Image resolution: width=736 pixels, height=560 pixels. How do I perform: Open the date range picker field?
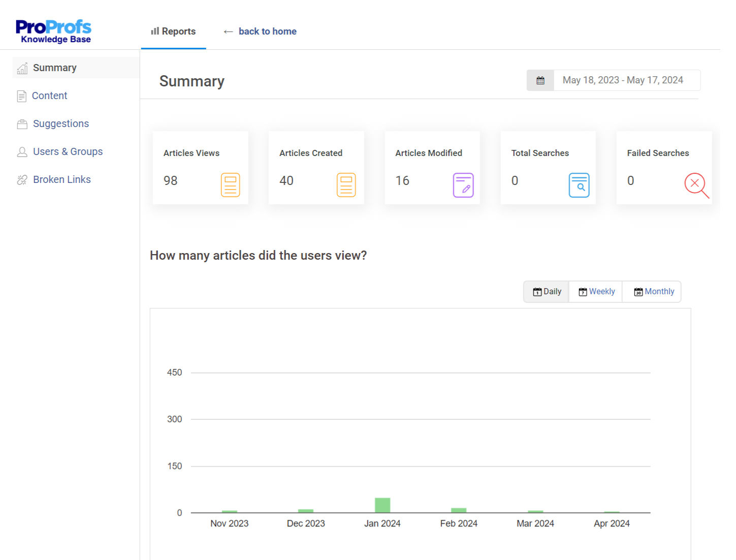point(627,80)
